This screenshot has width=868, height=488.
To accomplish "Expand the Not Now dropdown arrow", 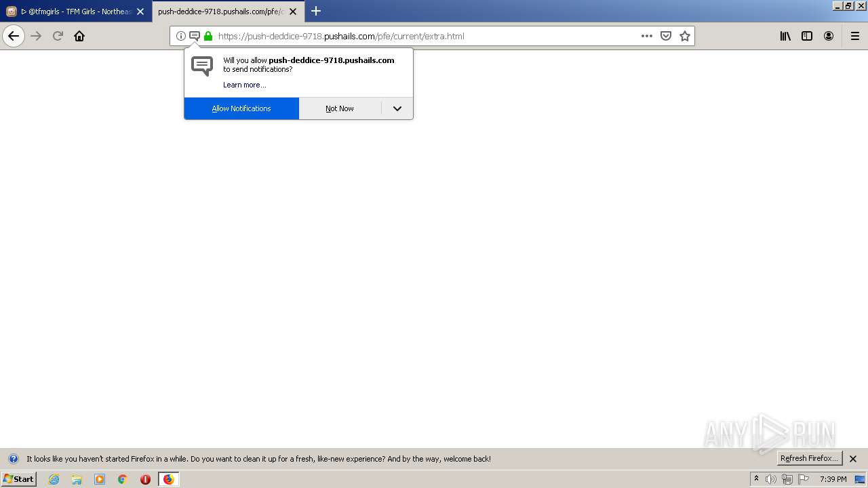I will (397, 108).
